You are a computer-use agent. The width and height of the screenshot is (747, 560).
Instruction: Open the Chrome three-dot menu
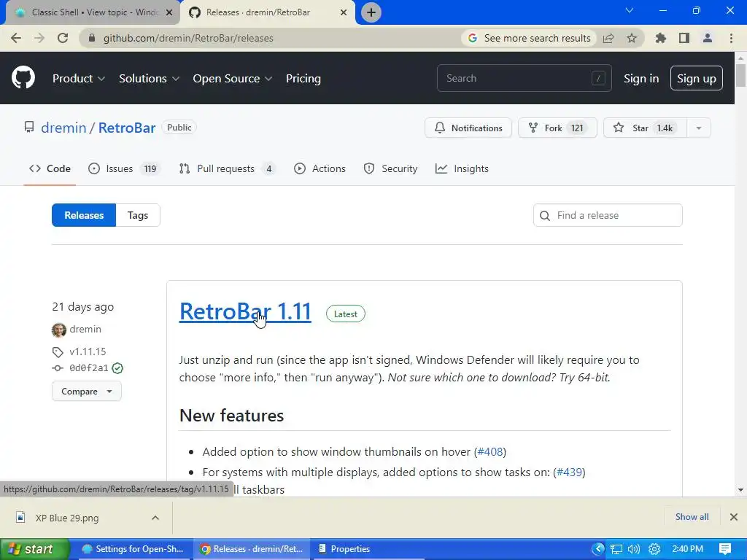pyautogui.click(x=731, y=38)
